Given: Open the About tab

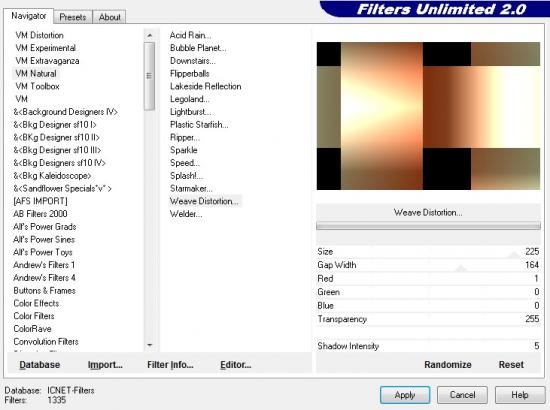Looking at the screenshot, I should point(109,17).
